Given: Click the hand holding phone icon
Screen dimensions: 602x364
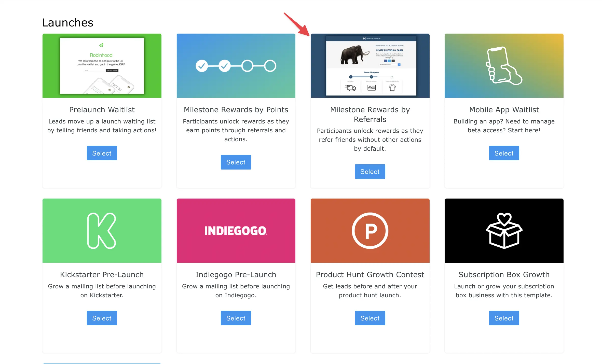Looking at the screenshot, I should [504, 66].
